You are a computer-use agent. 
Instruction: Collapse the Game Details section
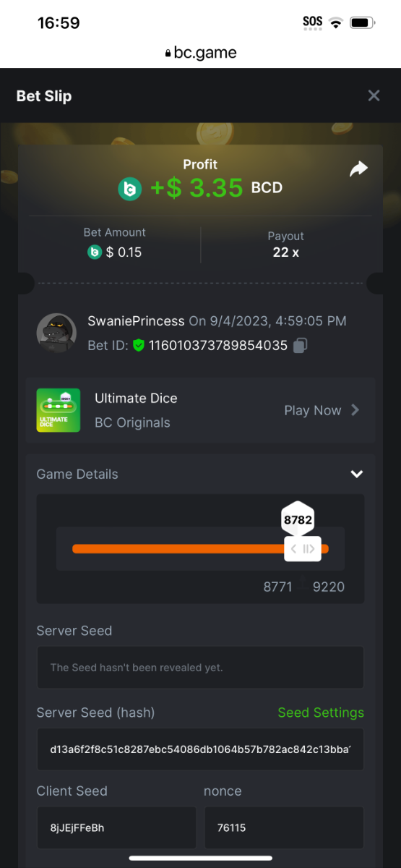click(x=356, y=475)
